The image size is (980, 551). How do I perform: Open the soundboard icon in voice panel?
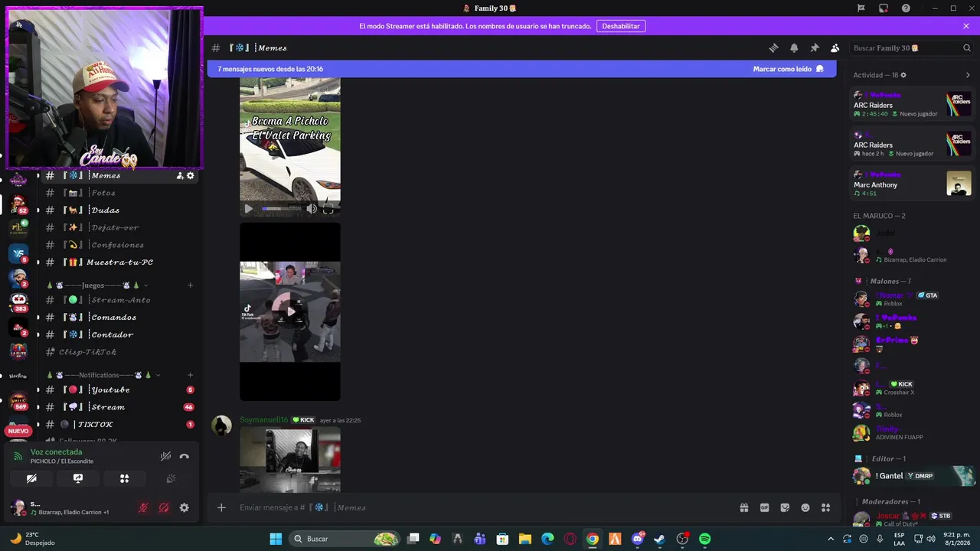pyautogui.click(x=171, y=478)
